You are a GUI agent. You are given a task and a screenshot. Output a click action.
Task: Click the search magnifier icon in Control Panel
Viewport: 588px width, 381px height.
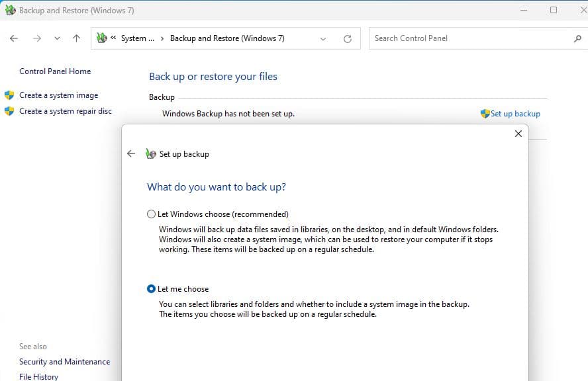click(x=577, y=38)
